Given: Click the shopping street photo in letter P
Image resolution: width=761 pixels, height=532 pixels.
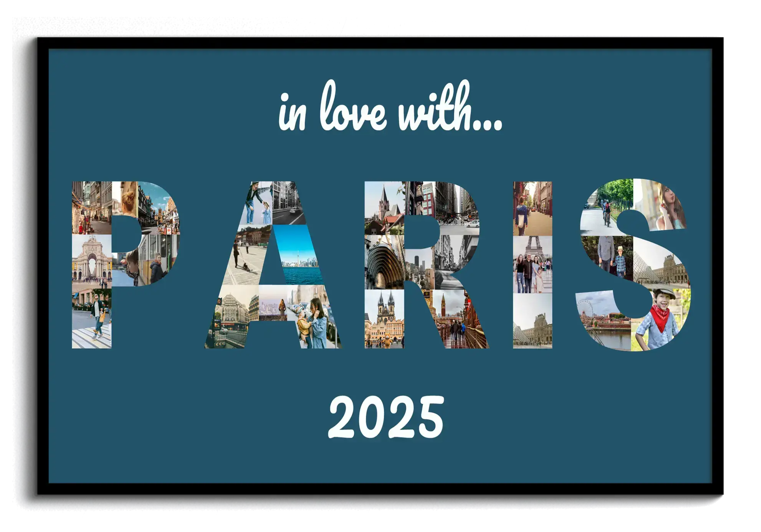Looking at the screenshot, I should [x=91, y=208].
